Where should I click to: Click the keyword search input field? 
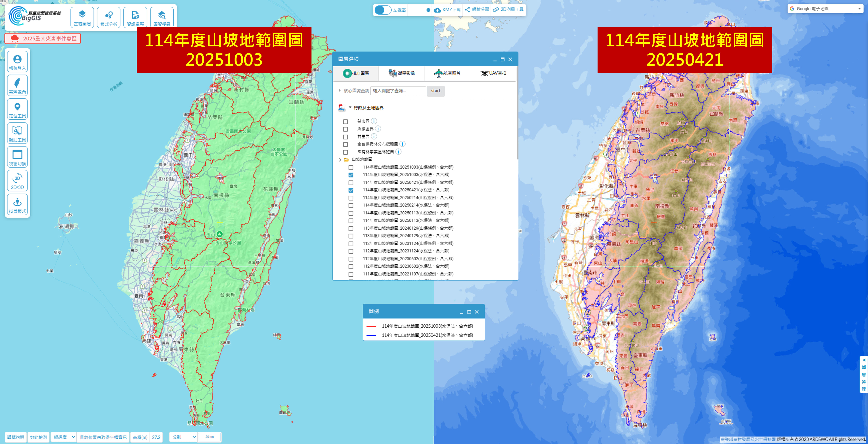pyautogui.click(x=398, y=91)
